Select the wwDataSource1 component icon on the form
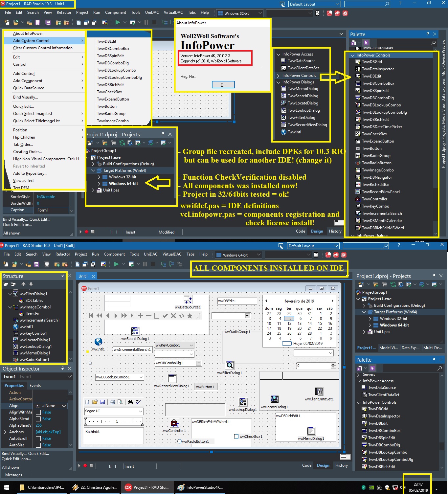 coord(188,300)
